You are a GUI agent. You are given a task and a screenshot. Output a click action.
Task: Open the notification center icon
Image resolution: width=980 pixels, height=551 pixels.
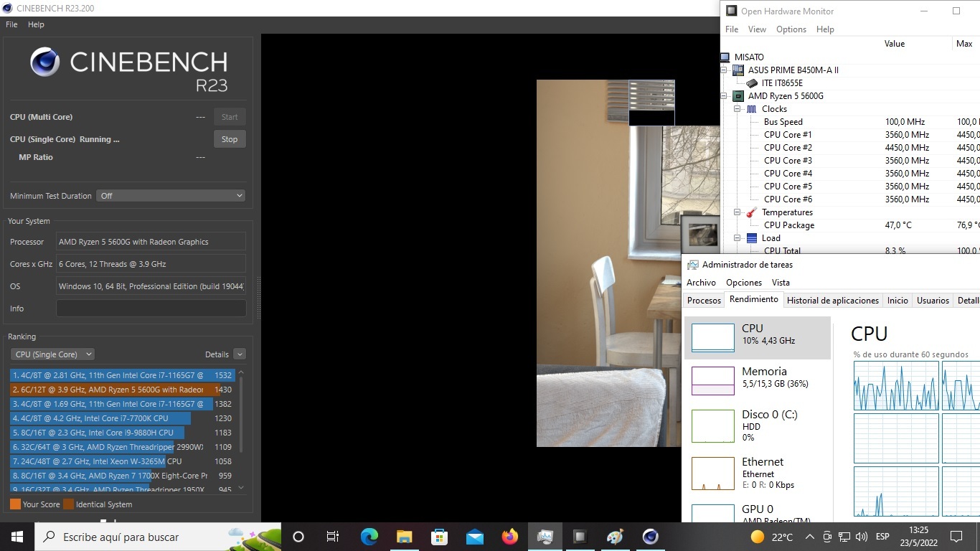(956, 537)
